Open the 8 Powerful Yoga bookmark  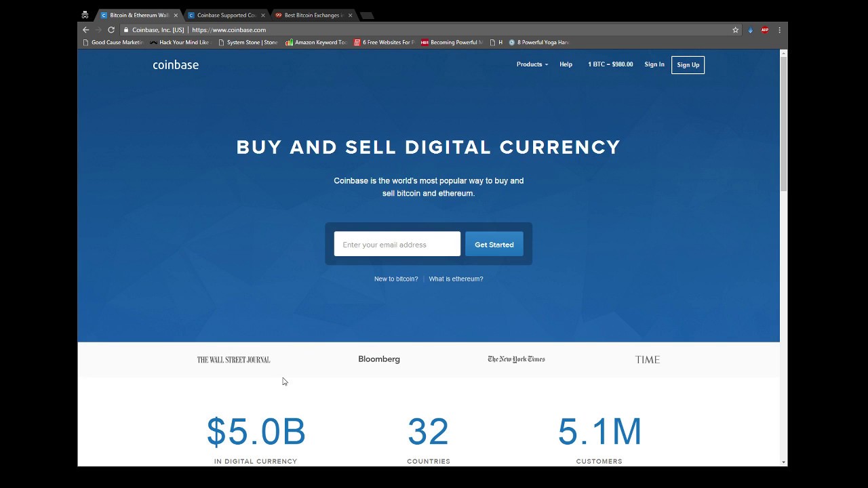pos(539,42)
